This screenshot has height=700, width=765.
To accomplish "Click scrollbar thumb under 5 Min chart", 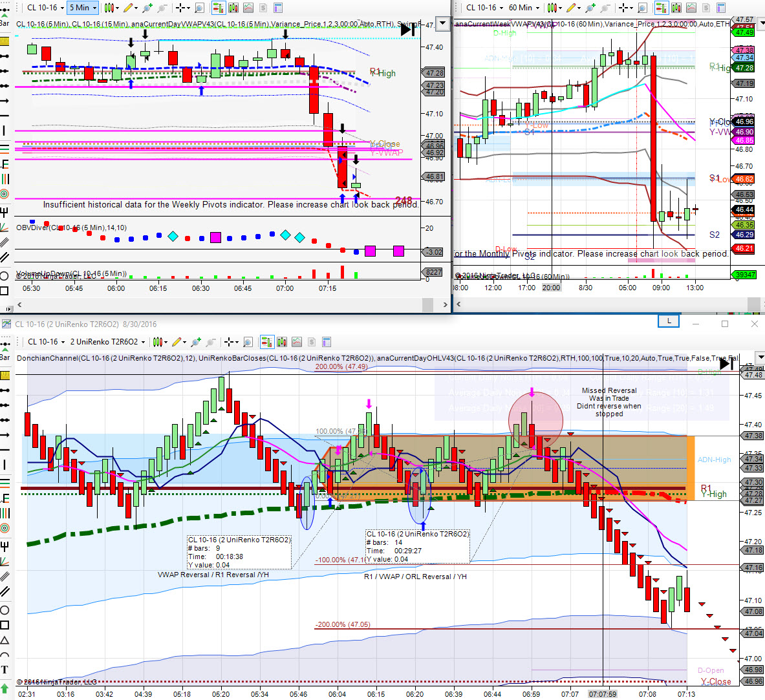I will (427, 304).
